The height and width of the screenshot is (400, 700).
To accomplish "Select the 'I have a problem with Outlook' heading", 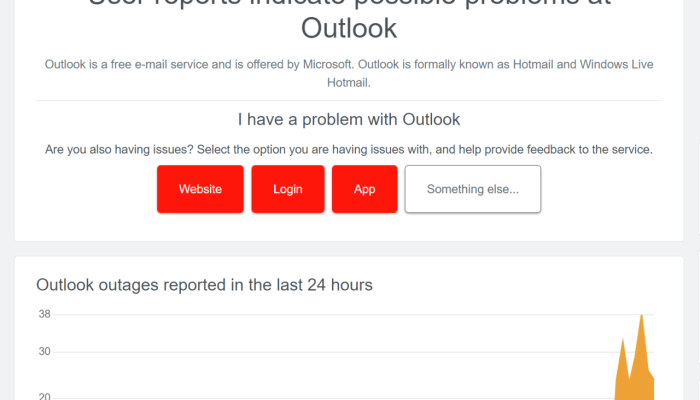I will [x=349, y=120].
